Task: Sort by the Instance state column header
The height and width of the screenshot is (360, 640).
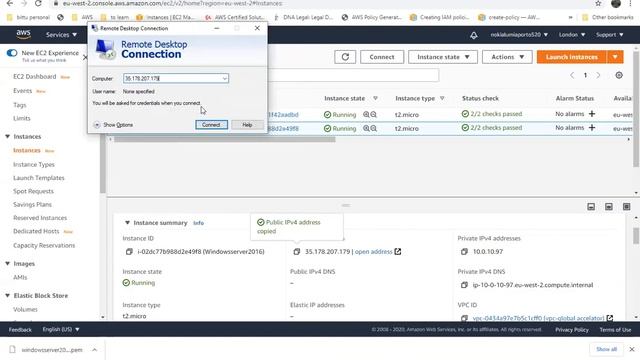Action: click(x=344, y=98)
